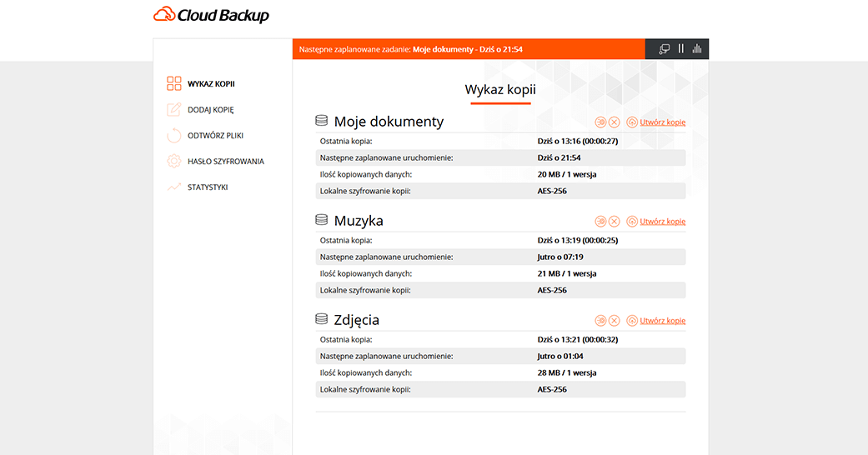The height and width of the screenshot is (455, 868).
Task: Open settings icon for Zdjęcia backup
Action: coord(600,321)
